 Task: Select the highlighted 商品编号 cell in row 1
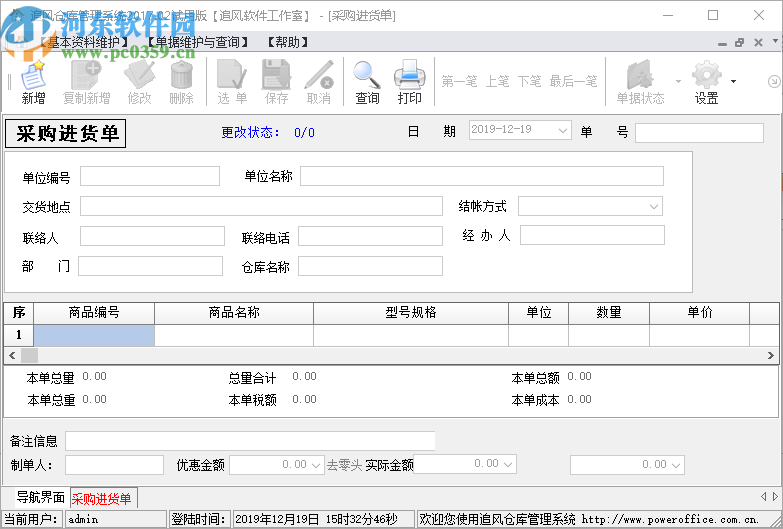click(94, 335)
